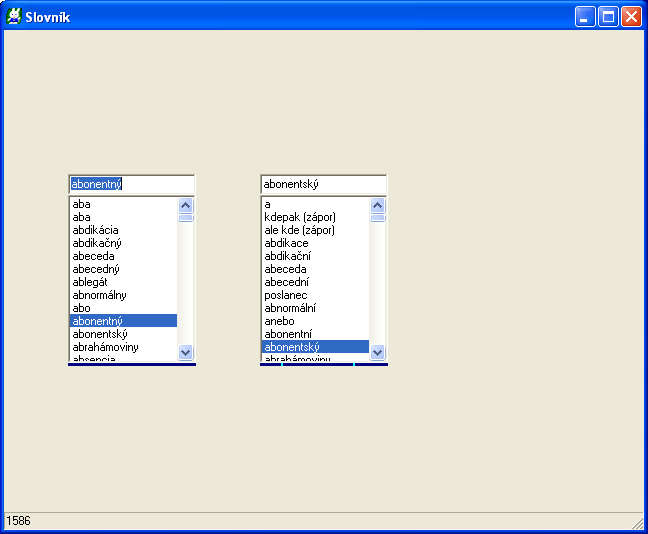Image resolution: width=648 pixels, height=534 pixels.
Task: Minimize the Slovník window
Action: [584, 16]
